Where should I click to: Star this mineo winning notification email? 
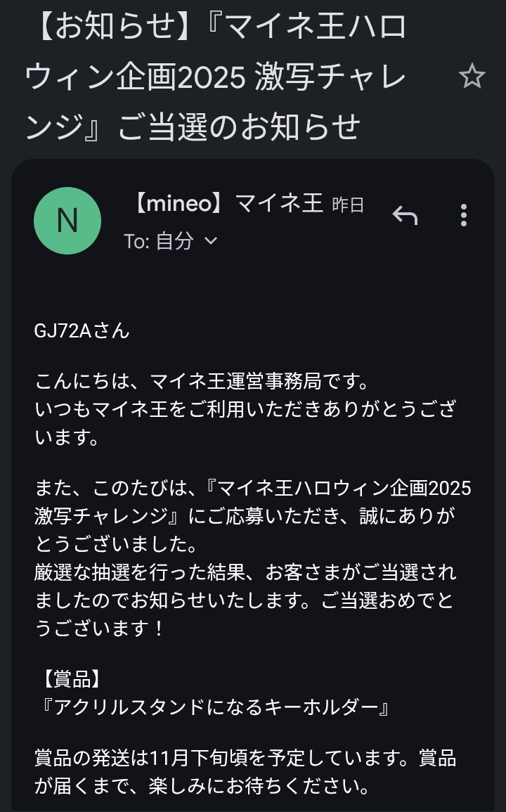click(472, 76)
